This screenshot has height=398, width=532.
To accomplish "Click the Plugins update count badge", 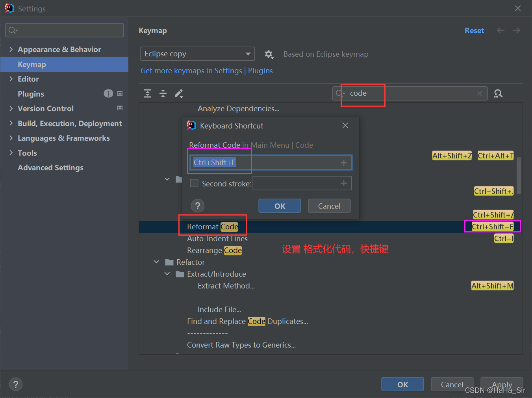I will point(108,93).
